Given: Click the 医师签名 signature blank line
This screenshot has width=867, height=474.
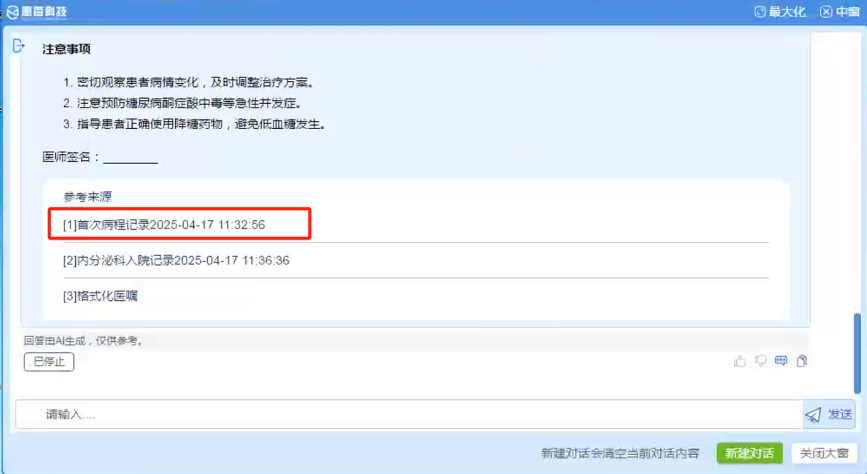Looking at the screenshot, I should (x=130, y=158).
